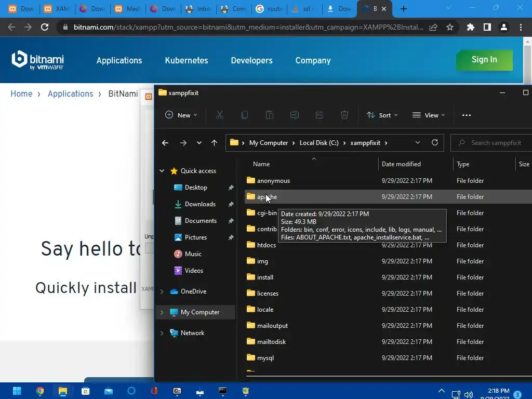Go forward in File Explorer
Screen dimensions: 532x399
click(x=183, y=143)
